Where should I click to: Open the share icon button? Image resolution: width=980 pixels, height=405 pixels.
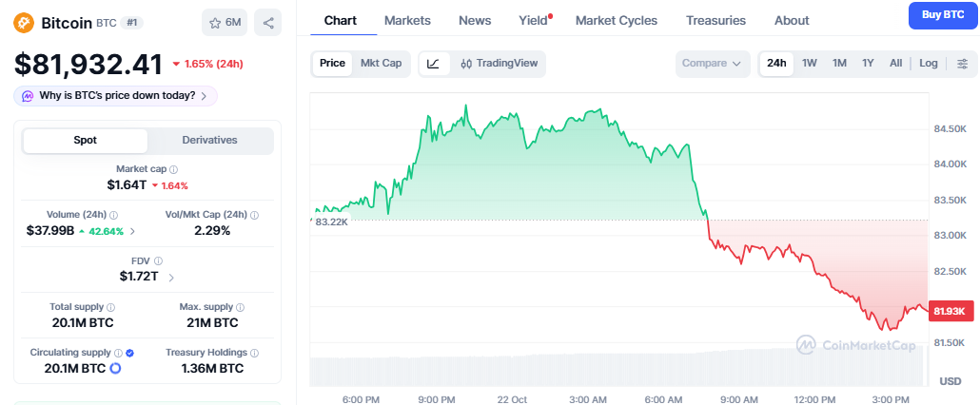[x=268, y=23]
